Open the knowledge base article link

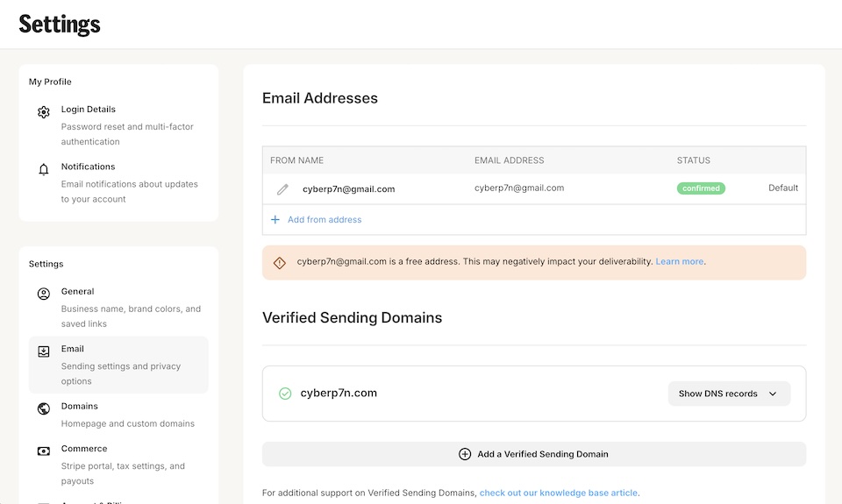[559, 493]
